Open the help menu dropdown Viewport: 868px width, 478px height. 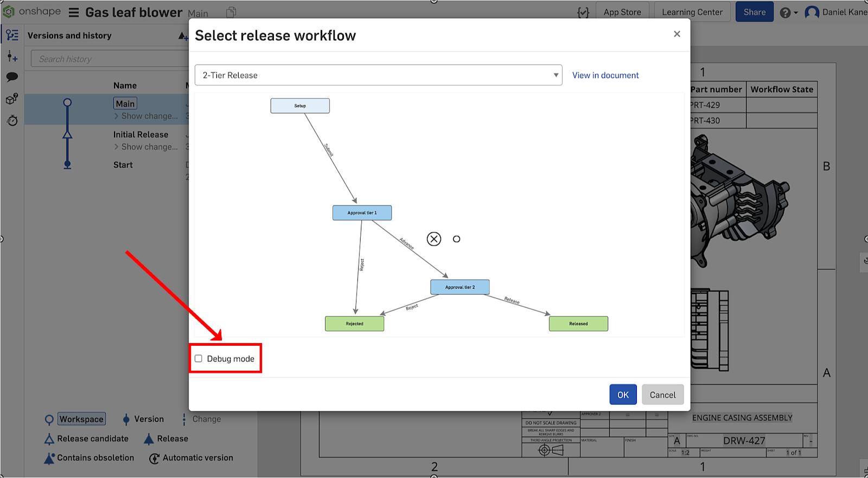click(x=788, y=12)
